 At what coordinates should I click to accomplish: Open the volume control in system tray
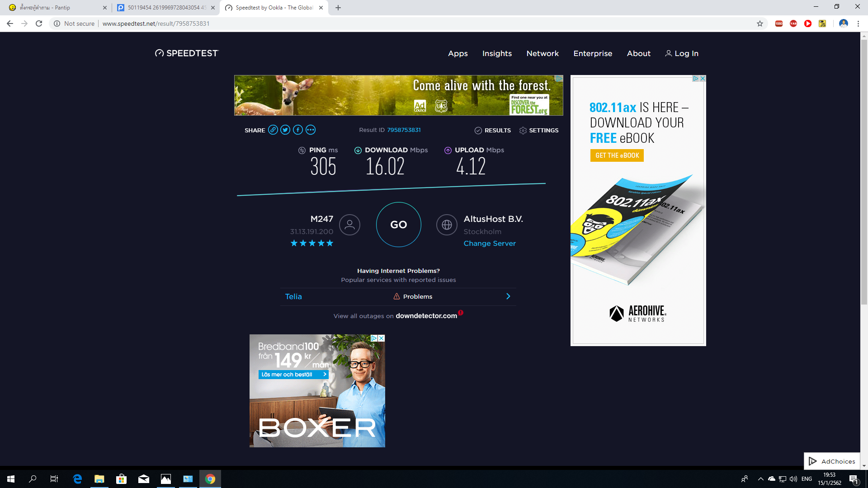793,479
